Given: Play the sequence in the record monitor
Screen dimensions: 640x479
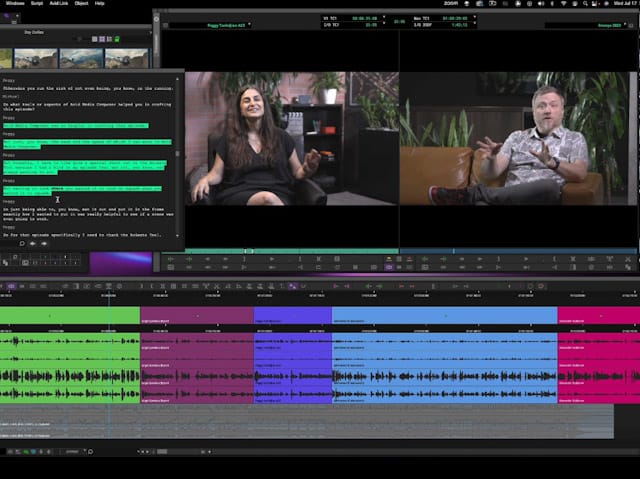Looking at the screenshot, I should pos(526,259).
